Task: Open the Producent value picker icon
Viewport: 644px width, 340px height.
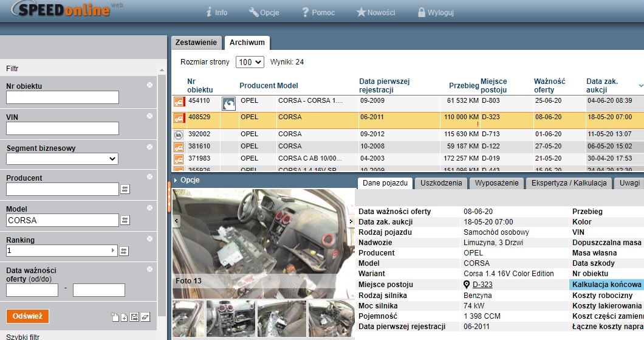Action: (125, 189)
